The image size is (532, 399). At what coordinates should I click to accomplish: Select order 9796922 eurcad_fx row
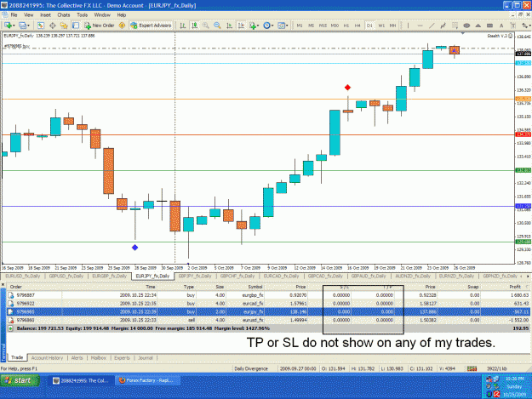(268, 304)
